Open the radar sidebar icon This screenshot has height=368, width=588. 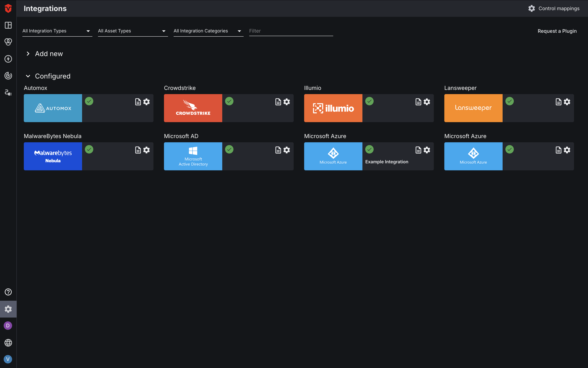(8, 76)
